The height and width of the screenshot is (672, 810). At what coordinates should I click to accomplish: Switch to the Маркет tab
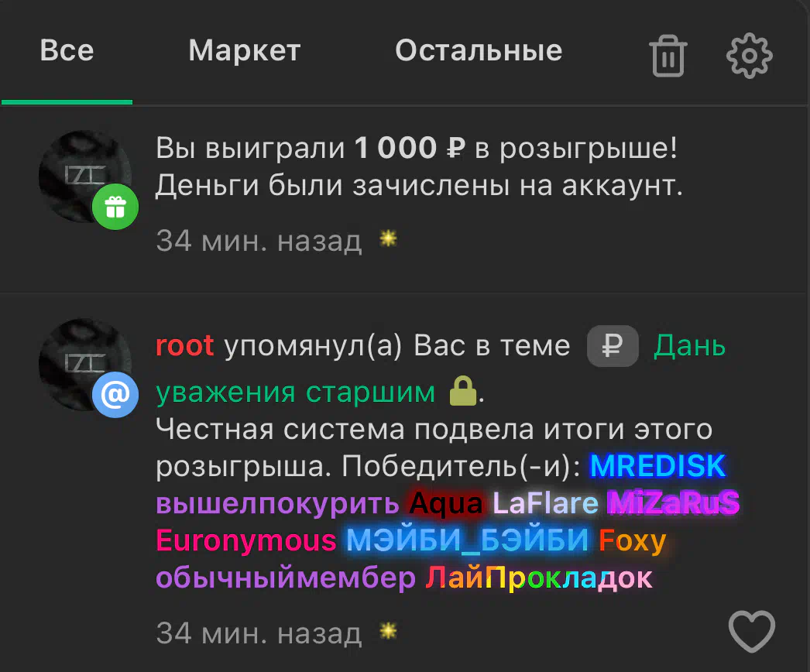click(x=245, y=50)
